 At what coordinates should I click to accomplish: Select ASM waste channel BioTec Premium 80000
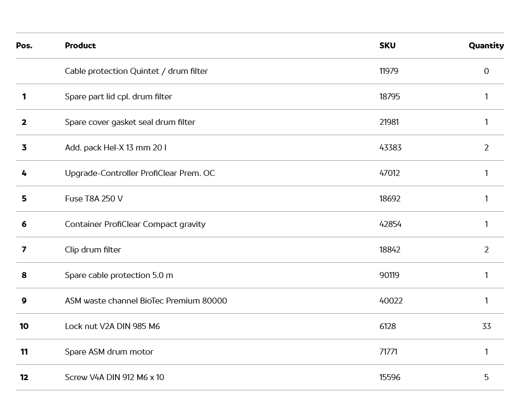[x=146, y=301]
